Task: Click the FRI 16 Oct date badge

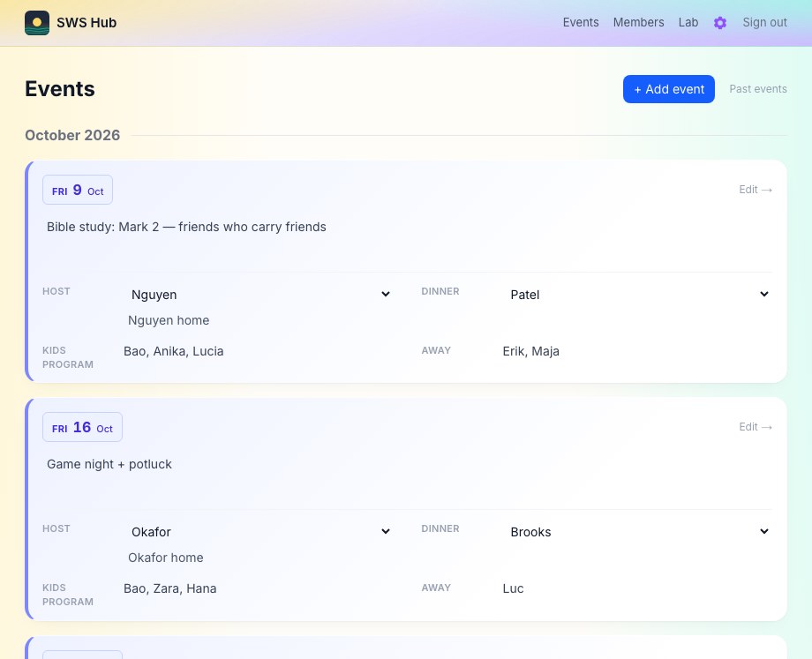Action: coord(82,427)
